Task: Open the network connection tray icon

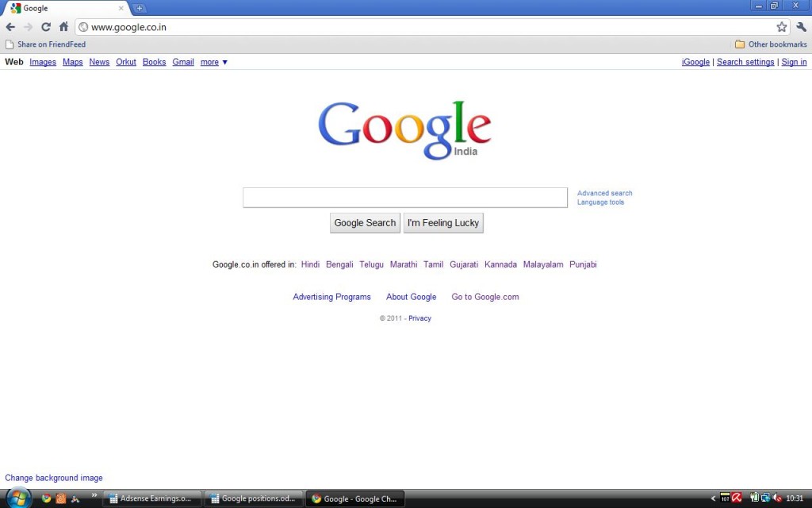Action: (764, 498)
